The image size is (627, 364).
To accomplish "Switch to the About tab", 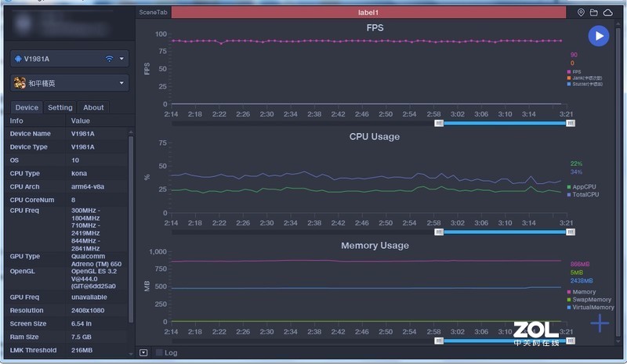I will tap(93, 107).
